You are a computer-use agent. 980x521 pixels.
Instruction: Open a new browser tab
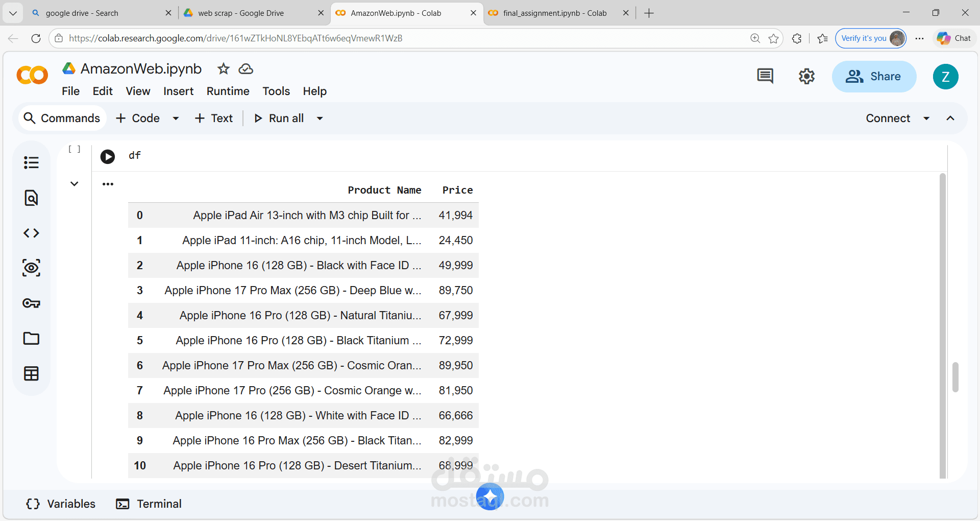coord(649,13)
